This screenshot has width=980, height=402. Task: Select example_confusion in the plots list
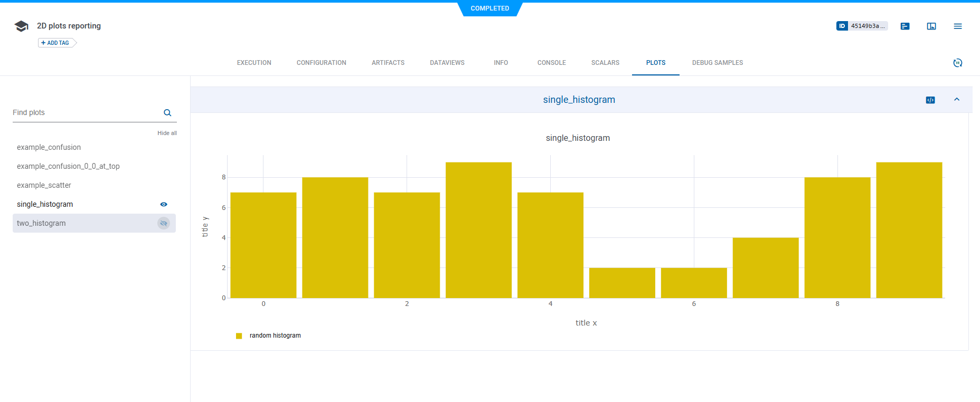click(x=49, y=148)
